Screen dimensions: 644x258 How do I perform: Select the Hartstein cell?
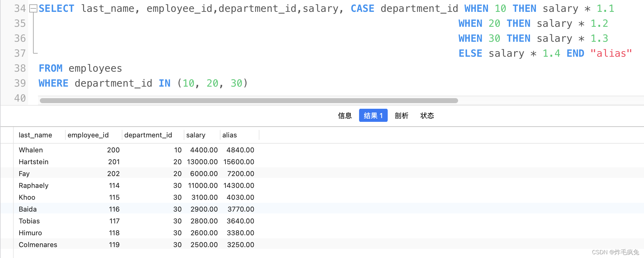tap(34, 162)
